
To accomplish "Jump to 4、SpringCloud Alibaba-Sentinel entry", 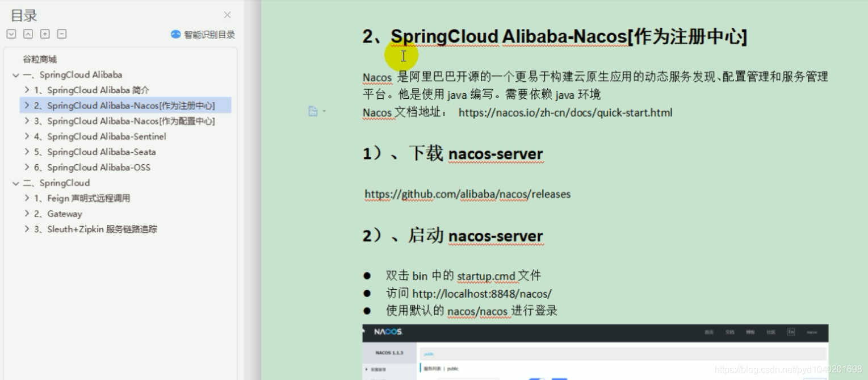I will [x=100, y=136].
